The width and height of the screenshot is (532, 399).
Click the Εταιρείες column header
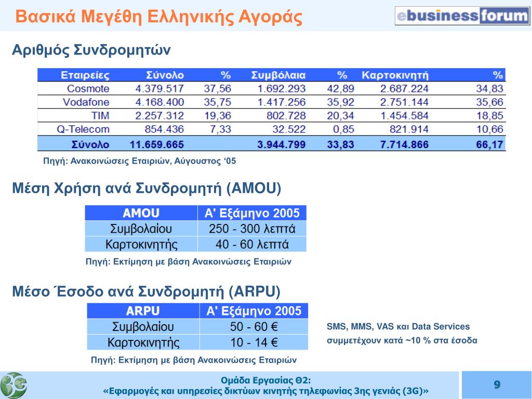(85, 75)
